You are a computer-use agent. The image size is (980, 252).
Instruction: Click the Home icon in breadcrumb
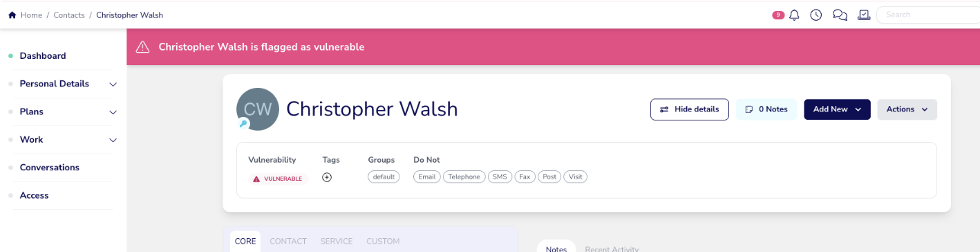[12, 15]
